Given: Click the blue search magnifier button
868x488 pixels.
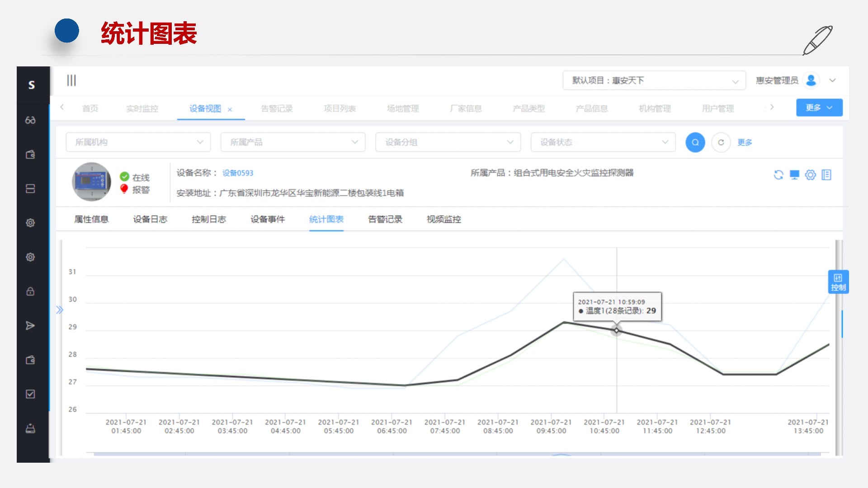Looking at the screenshot, I should click(695, 142).
